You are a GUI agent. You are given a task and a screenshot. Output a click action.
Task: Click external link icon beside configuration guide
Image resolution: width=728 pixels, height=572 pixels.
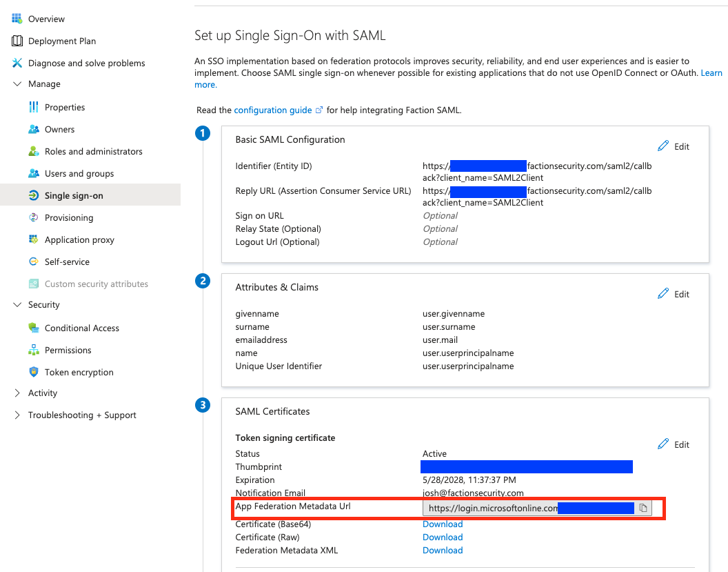319,110
